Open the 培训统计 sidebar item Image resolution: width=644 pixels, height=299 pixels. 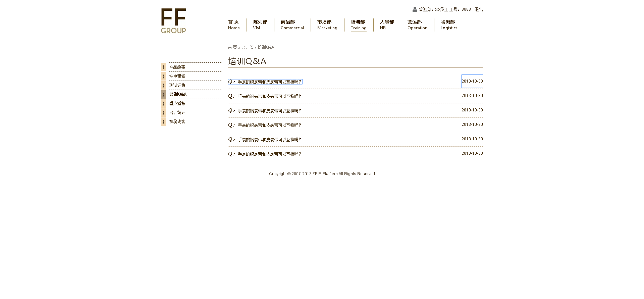tap(177, 112)
